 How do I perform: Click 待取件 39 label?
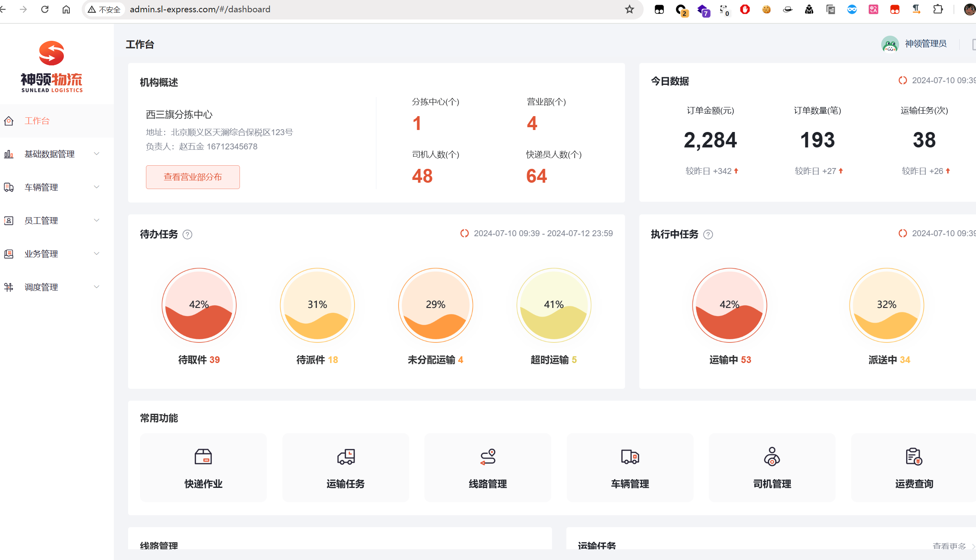[x=199, y=360]
